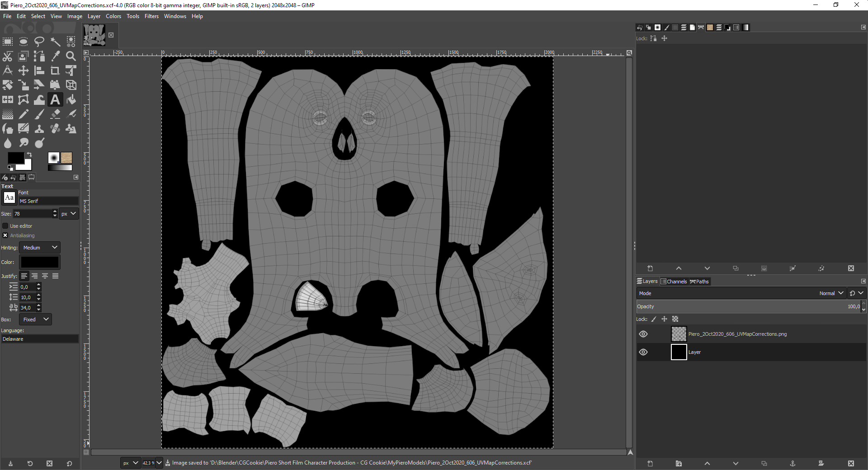Select the Free Select lasso tool
This screenshot has height=470, width=868.
[x=39, y=42]
